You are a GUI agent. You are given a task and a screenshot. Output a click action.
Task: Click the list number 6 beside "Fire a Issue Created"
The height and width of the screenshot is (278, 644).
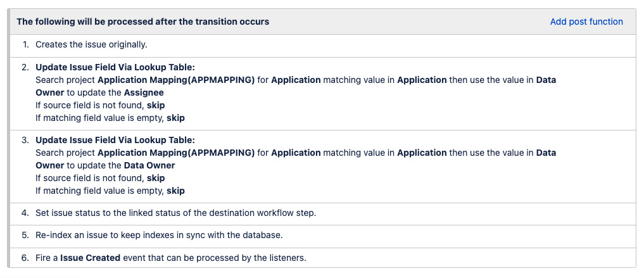[x=25, y=258]
